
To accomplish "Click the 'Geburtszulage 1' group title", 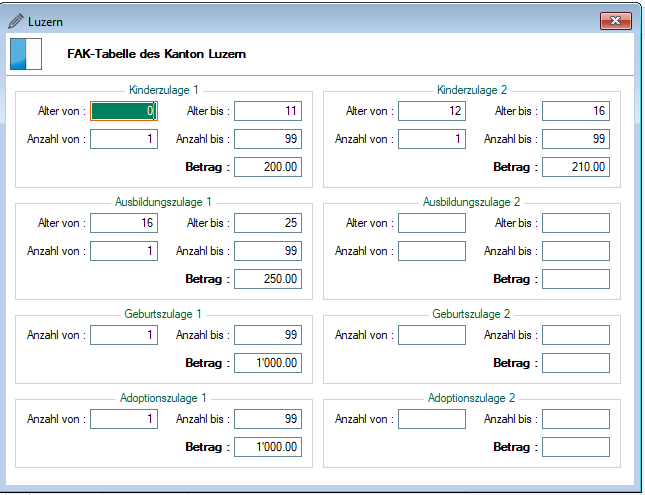I will point(163,314).
